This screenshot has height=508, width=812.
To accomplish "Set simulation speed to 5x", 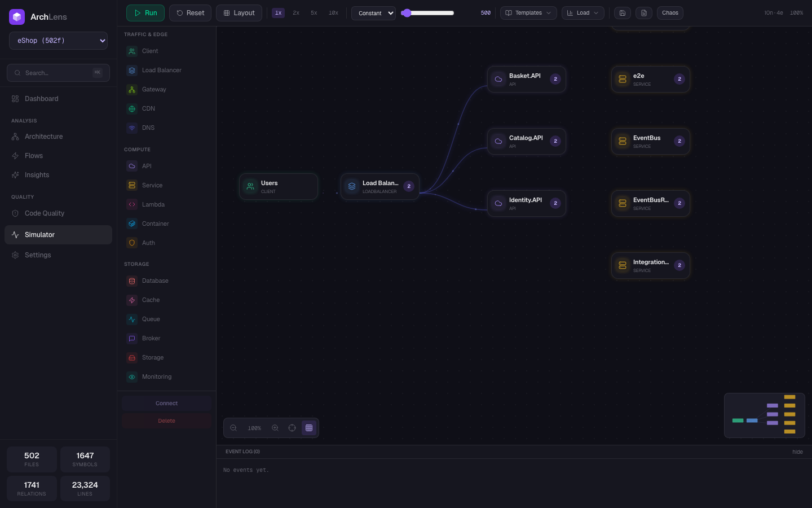I will point(314,13).
